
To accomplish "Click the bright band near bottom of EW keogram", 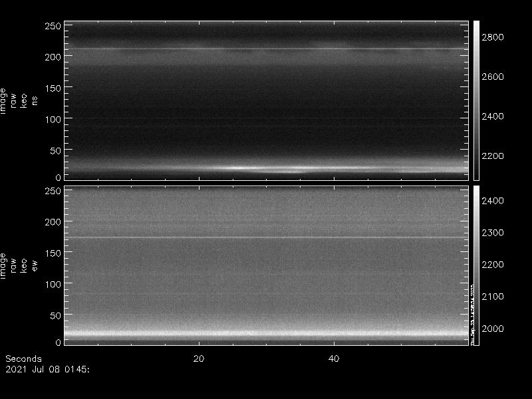I will point(266,334).
